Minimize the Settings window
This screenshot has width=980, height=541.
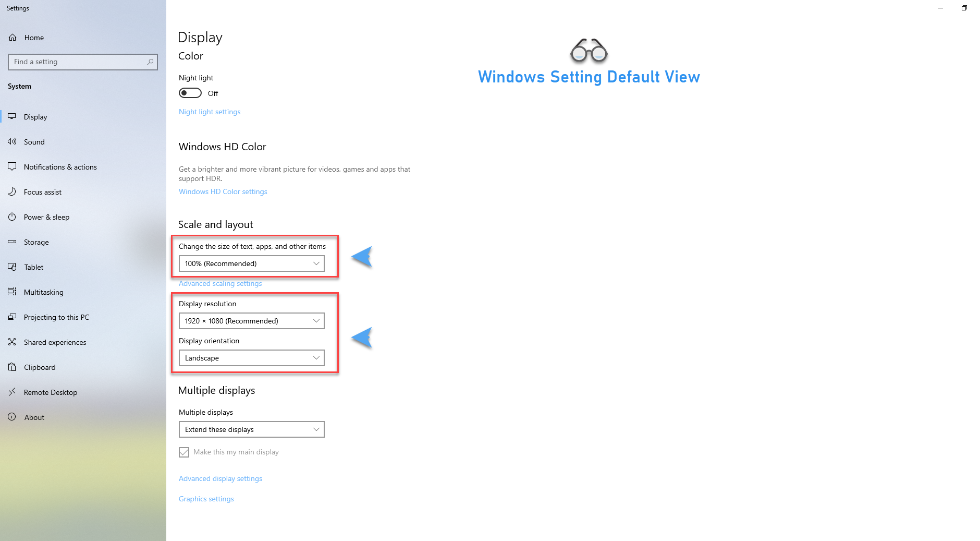(x=940, y=8)
